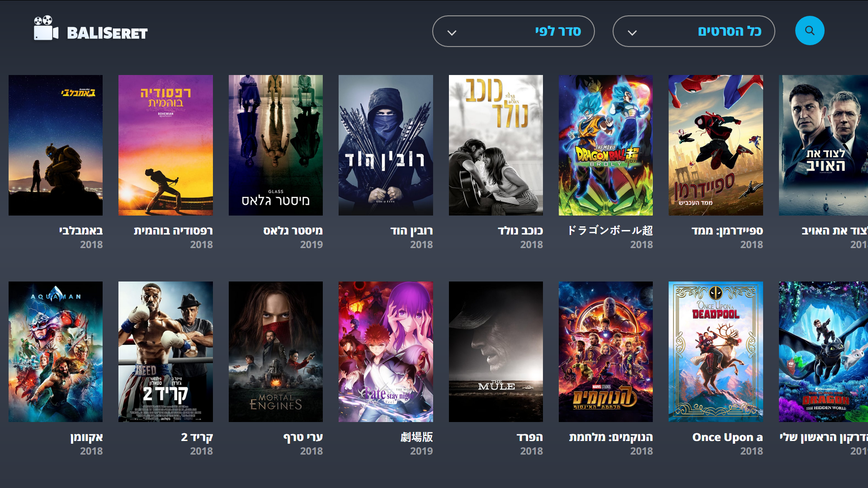
Task: Click the Mortal Engines poster
Action: [275, 352]
